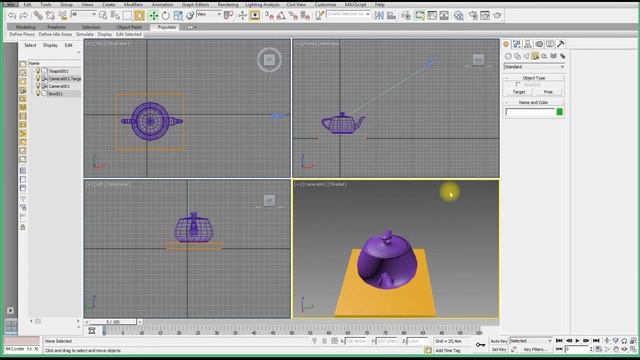Click the Undo arrow in main toolbar
This screenshot has height=360, width=640.
click(x=12, y=16)
